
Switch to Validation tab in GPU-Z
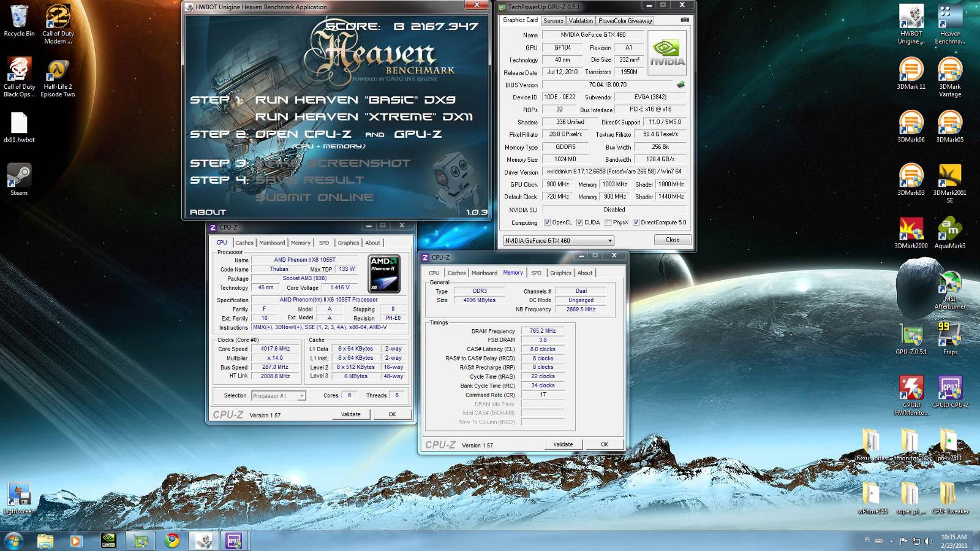(x=581, y=21)
